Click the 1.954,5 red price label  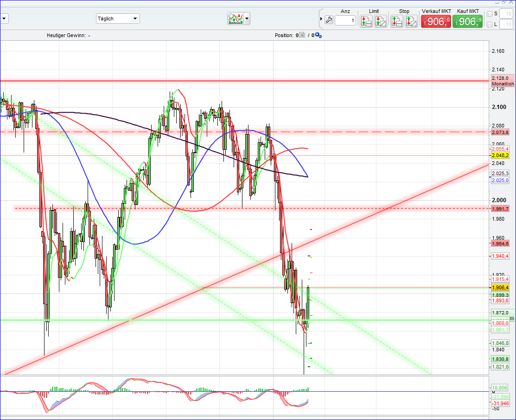tap(500, 243)
